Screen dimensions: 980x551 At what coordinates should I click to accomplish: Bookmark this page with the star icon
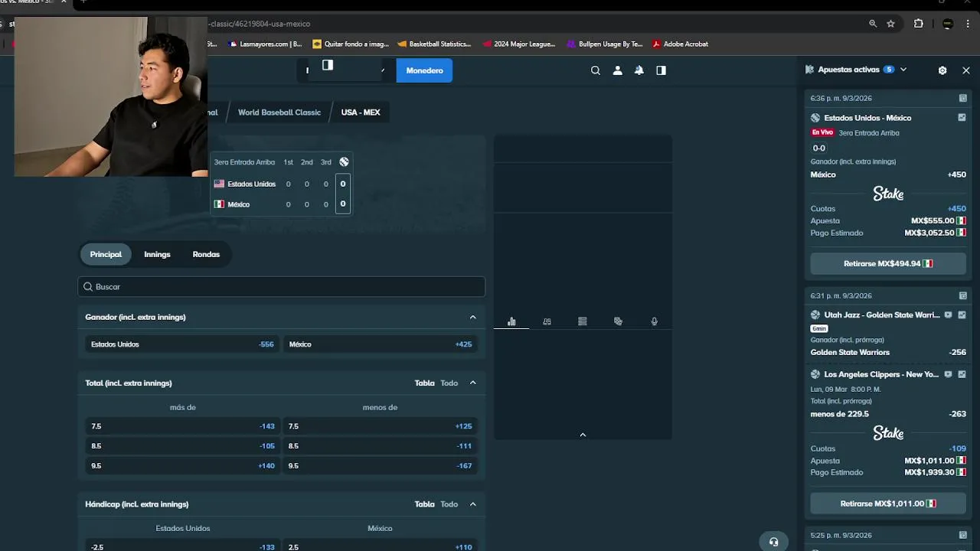tap(890, 24)
